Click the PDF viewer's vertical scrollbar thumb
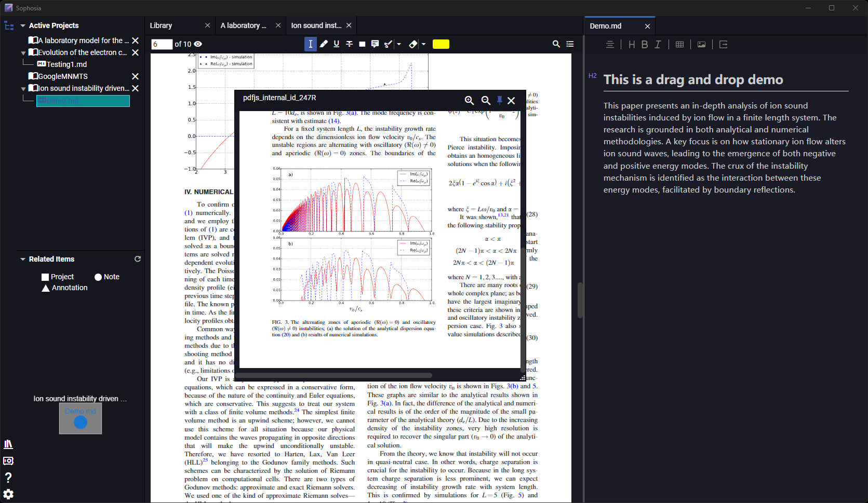868x503 pixels. 580,300
